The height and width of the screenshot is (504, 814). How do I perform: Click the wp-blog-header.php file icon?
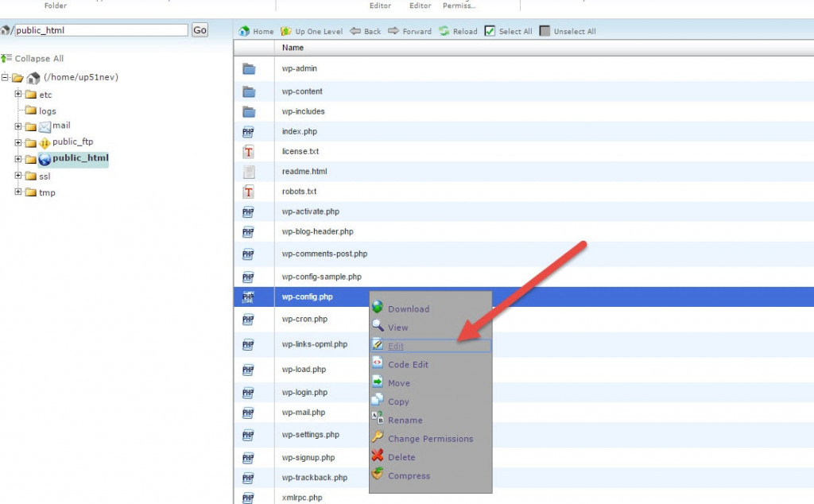(x=248, y=232)
